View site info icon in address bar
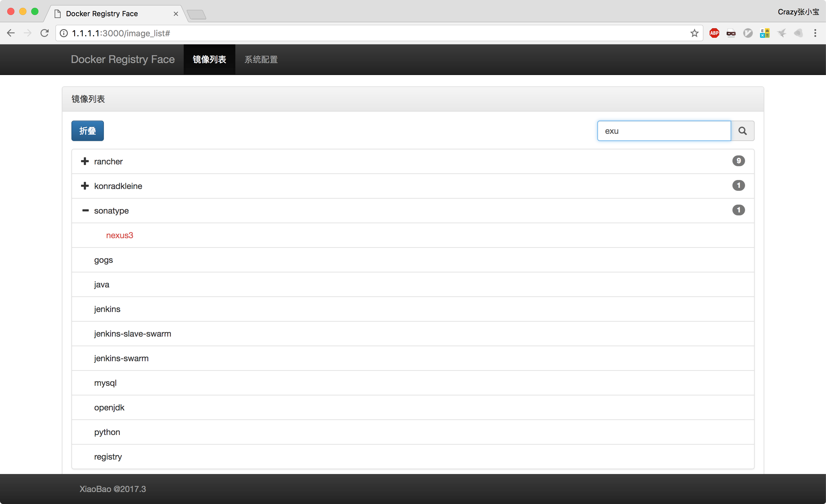The height and width of the screenshot is (504, 826). coord(64,33)
